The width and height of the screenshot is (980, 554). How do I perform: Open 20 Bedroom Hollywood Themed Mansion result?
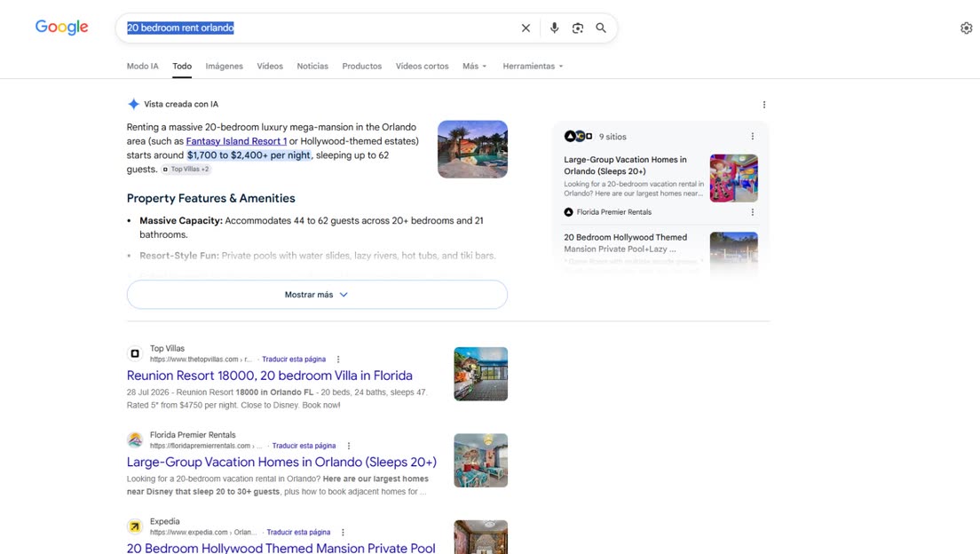[x=281, y=548]
